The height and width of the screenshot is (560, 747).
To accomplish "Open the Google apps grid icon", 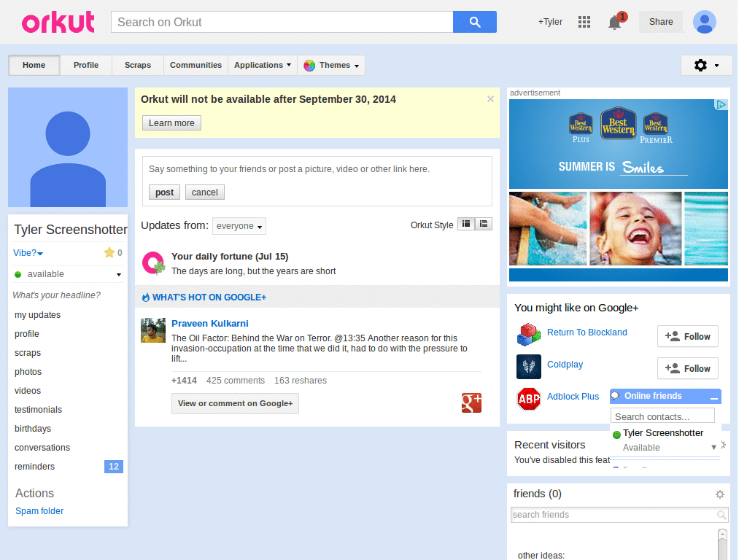I will [584, 22].
